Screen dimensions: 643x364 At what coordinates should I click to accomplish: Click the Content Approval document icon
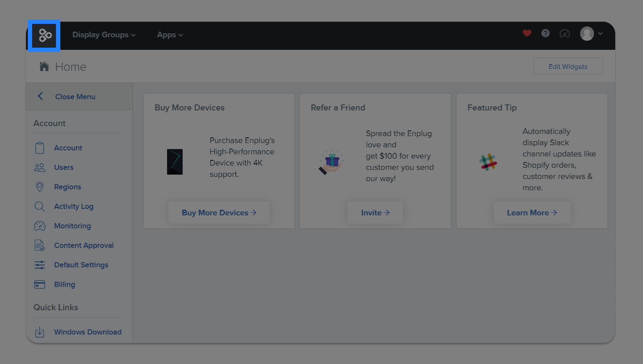39,245
